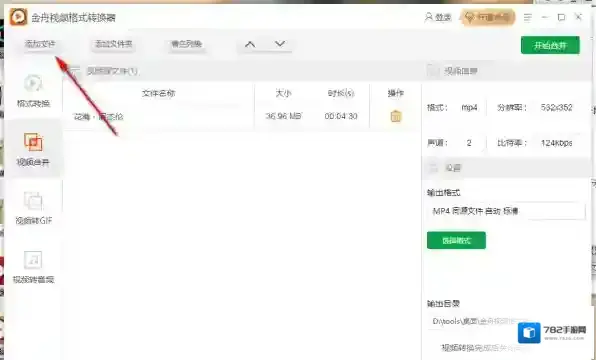Select the file row 花海 - 周杰伦
The width and height of the screenshot is (596, 360).
(x=242, y=116)
